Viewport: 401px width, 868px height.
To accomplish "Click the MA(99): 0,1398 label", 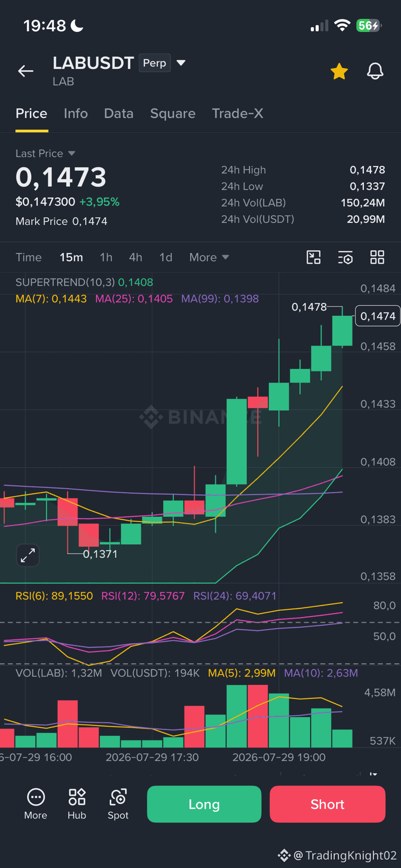I will tap(220, 299).
